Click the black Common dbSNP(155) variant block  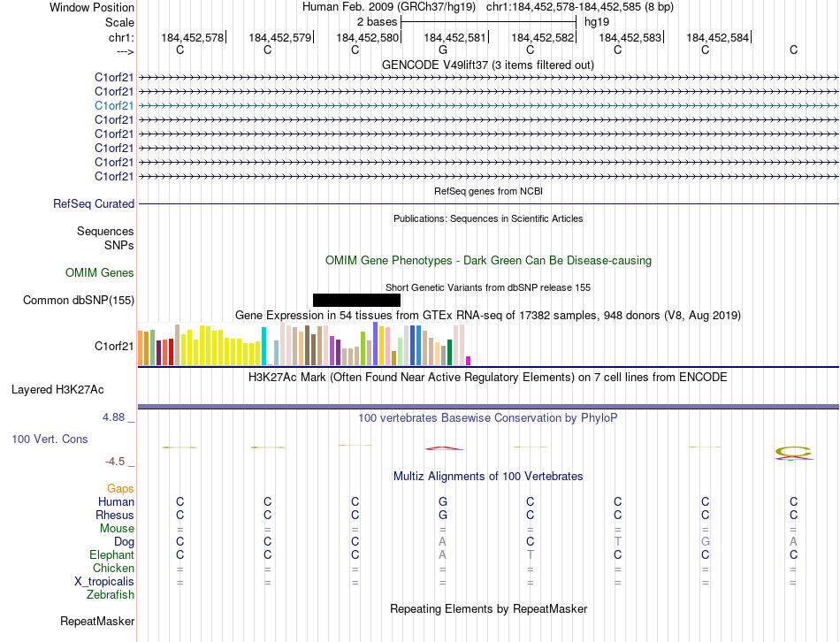[x=356, y=300]
